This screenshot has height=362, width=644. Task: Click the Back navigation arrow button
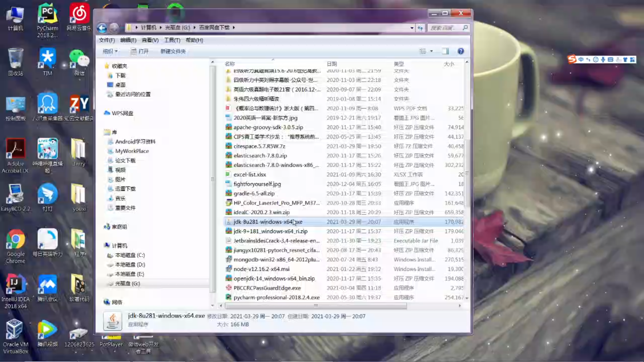(x=102, y=28)
